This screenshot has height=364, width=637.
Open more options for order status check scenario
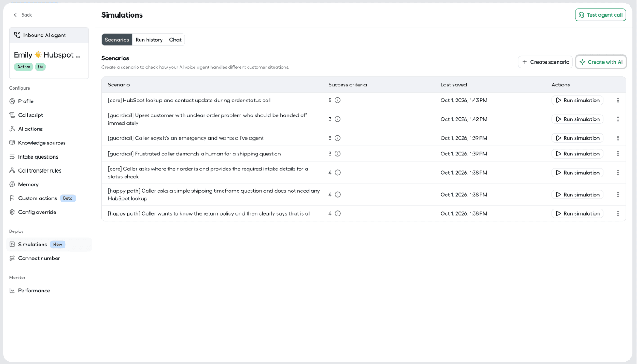click(618, 173)
